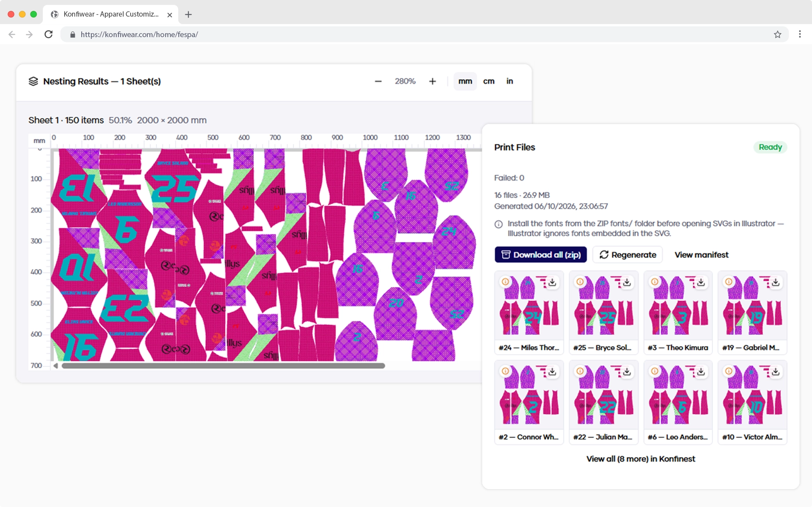Switch units to cm
This screenshot has height=507, width=812.
click(x=489, y=81)
